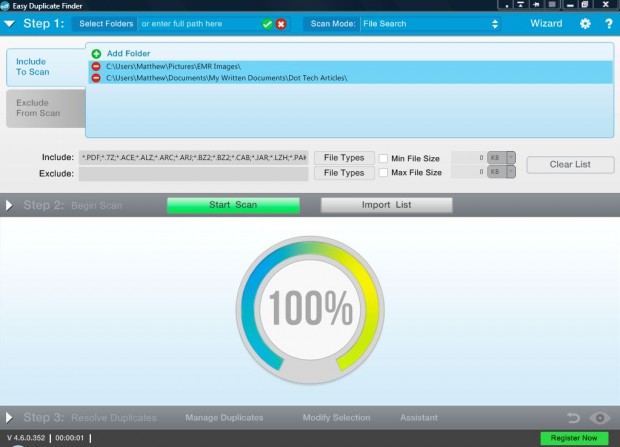Click the title bar up-arrow stay-on-top icon
The image size is (620, 447).
[x=520, y=5]
